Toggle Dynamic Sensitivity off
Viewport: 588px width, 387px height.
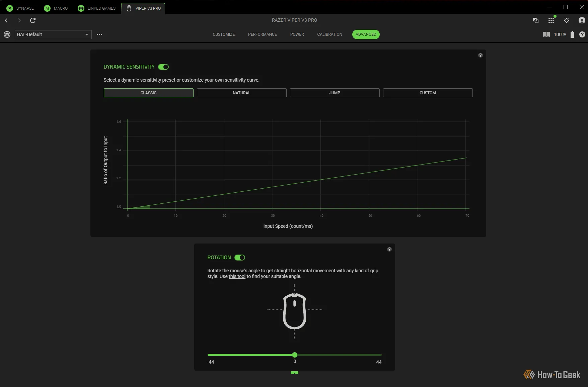point(163,67)
